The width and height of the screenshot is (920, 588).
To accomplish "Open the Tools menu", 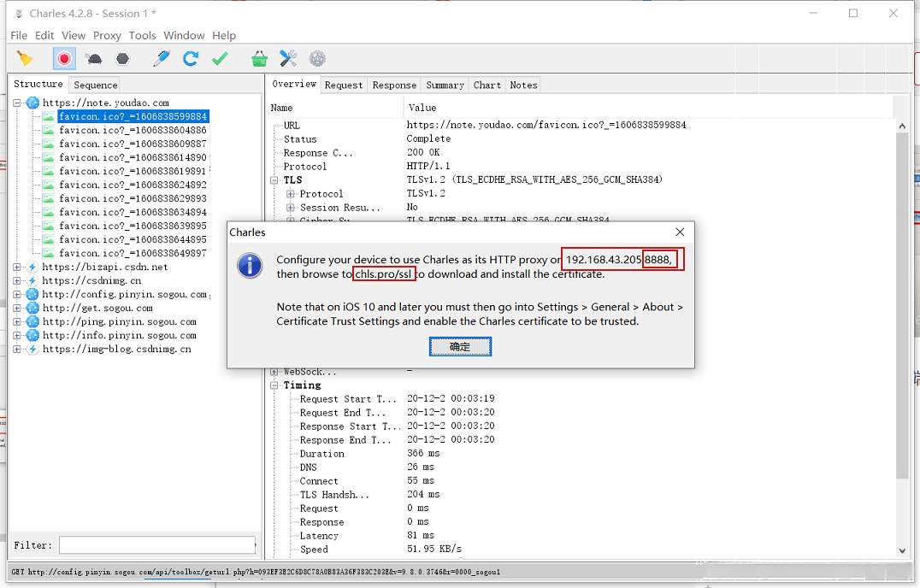I will pyautogui.click(x=143, y=36).
